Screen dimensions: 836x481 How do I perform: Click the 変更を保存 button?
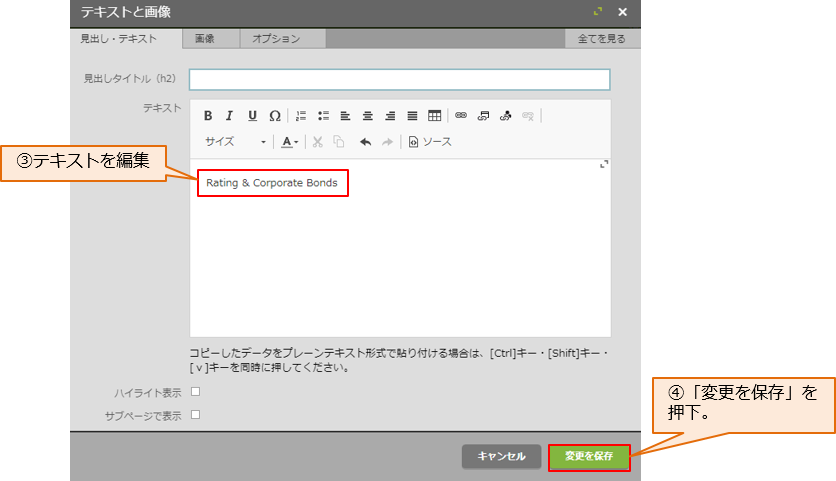click(589, 456)
